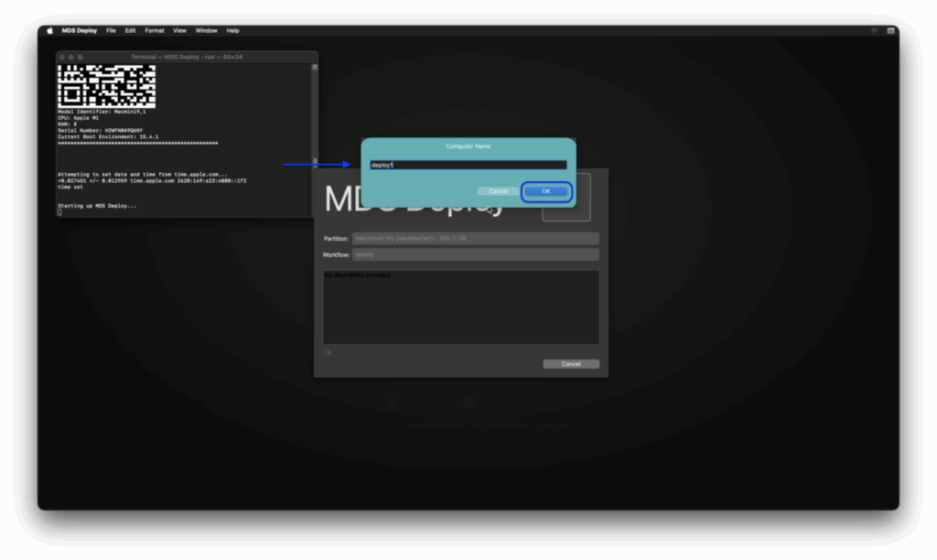This screenshot has height=560, width=937.
Task: Click the workflow description text area
Action: coord(461,307)
